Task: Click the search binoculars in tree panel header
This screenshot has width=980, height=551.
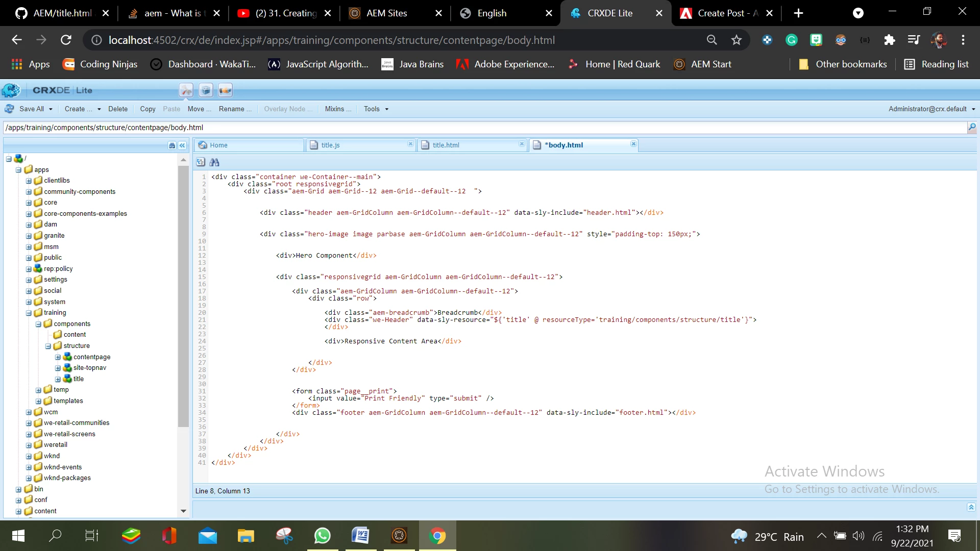Action: pos(172,145)
